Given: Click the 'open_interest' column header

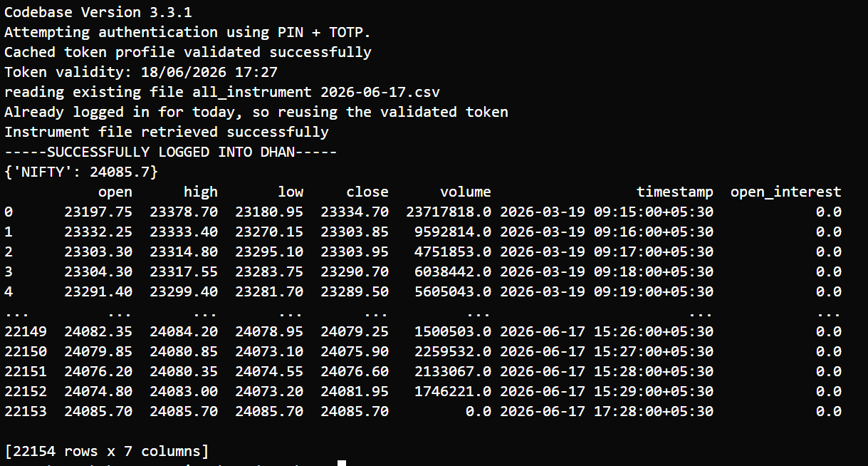Looking at the screenshot, I should (x=786, y=192).
